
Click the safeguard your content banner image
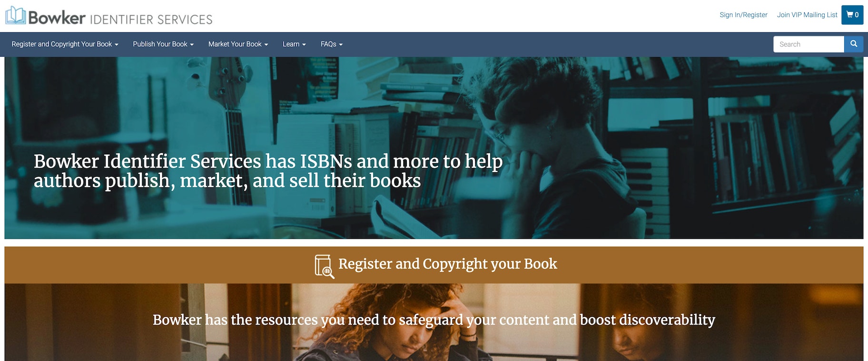coord(434,322)
